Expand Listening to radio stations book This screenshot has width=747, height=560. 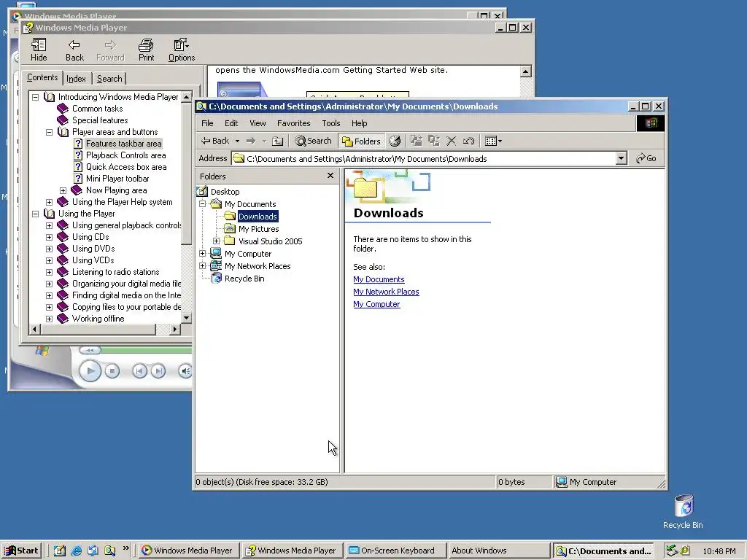49,273
